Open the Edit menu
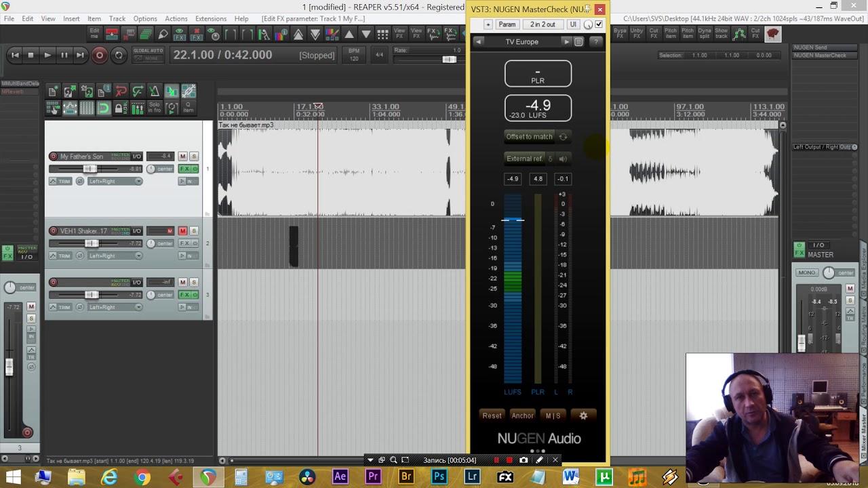 (x=27, y=18)
